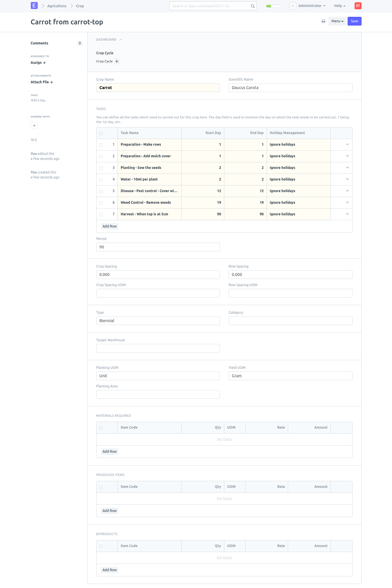Expand row arrow for Planting - Sow the seeds

point(347,168)
